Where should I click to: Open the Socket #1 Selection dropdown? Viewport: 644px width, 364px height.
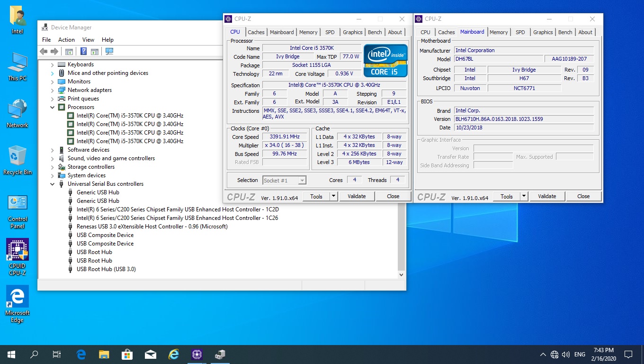click(284, 180)
